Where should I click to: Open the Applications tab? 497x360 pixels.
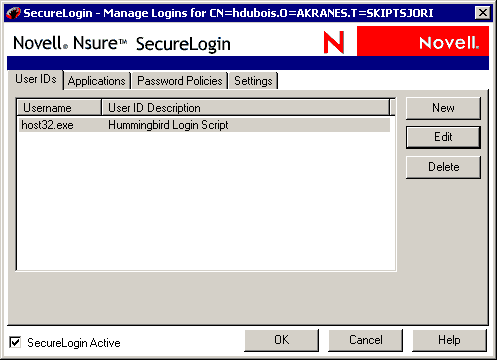coord(97,81)
